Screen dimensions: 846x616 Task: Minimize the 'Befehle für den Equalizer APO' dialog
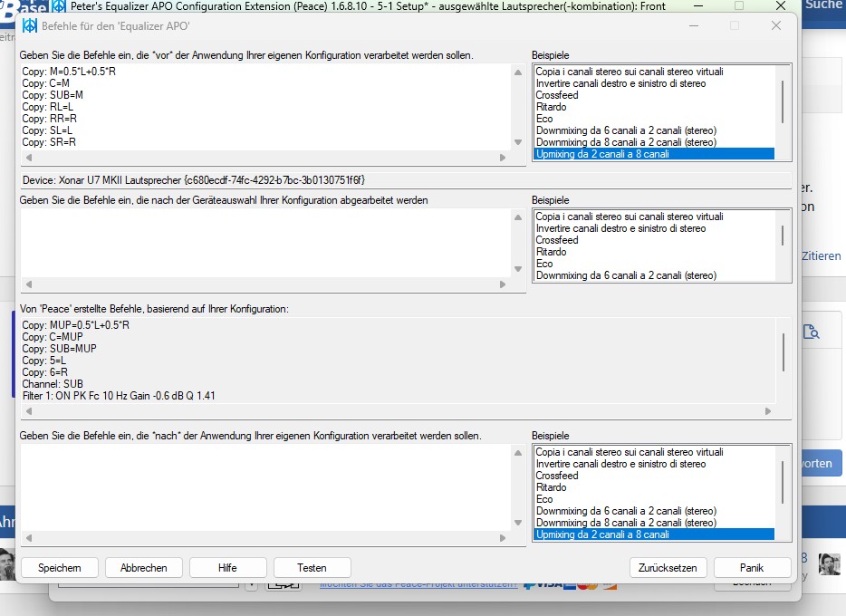point(694,25)
